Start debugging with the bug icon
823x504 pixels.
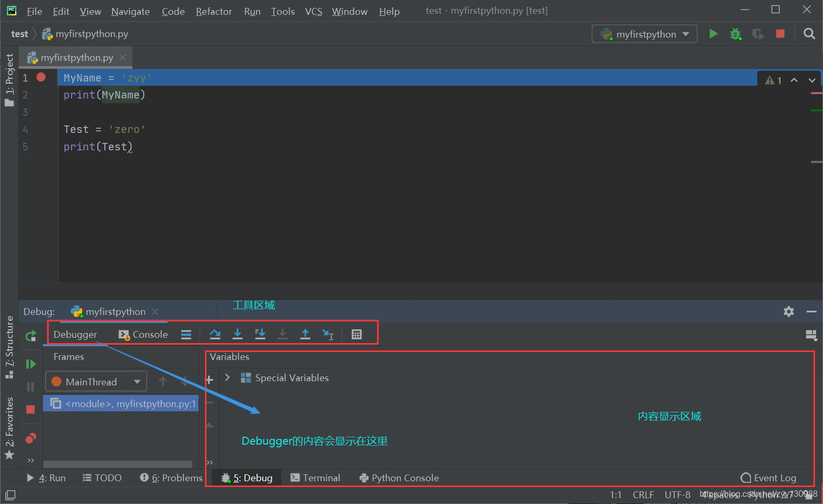(x=736, y=34)
